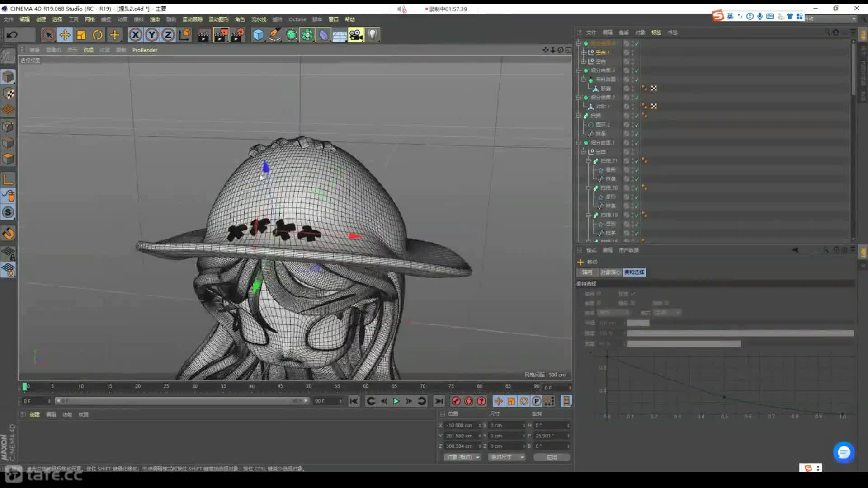This screenshot has width=868, height=488.
Task: Click the Spline Pen tool icon
Action: coord(275,35)
